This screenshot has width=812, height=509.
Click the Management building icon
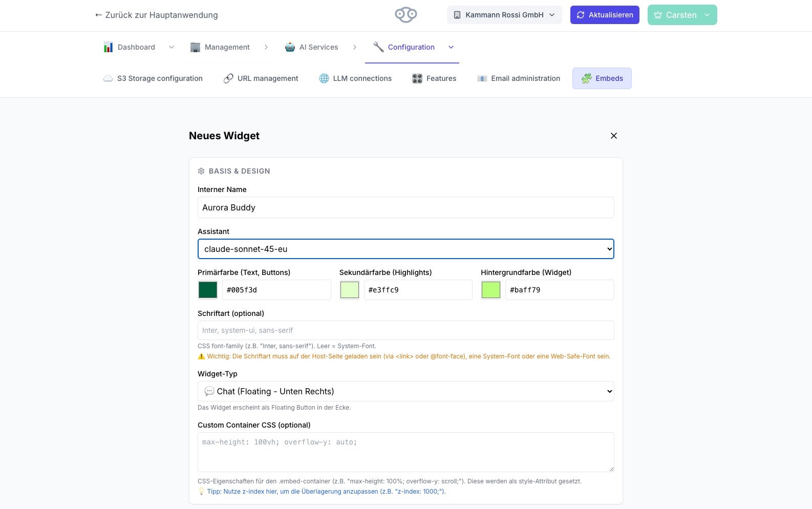[x=195, y=47]
